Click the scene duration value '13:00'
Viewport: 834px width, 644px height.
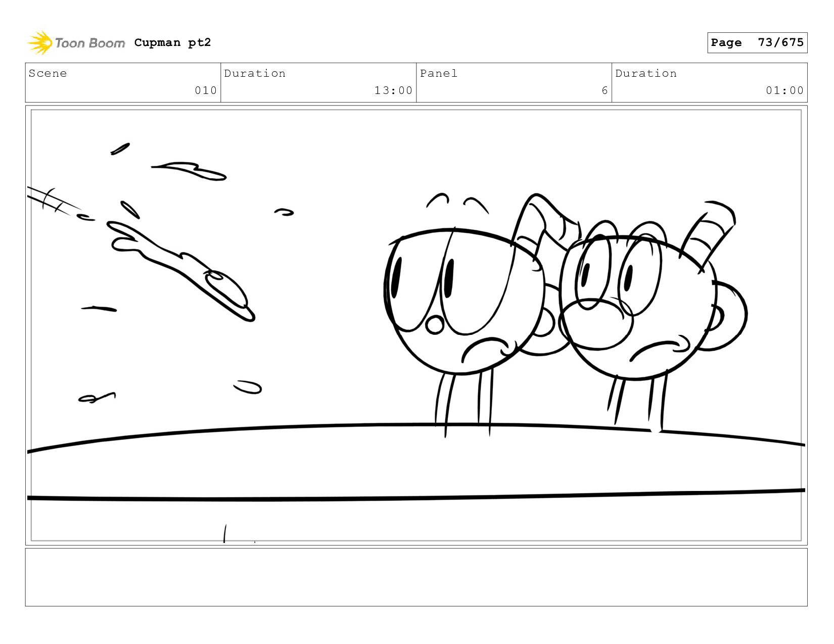[393, 90]
